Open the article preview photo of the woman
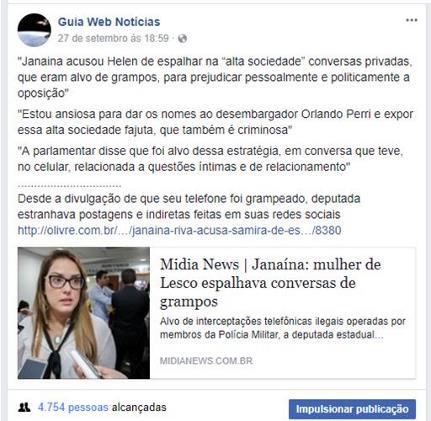Viewport: 431px width, 421px height. click(x=84, y=313)
